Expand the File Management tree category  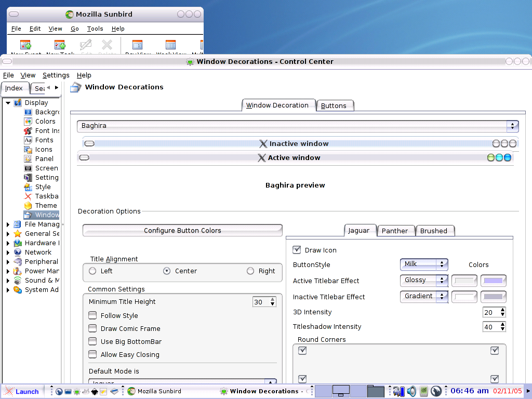coord(8,224)
